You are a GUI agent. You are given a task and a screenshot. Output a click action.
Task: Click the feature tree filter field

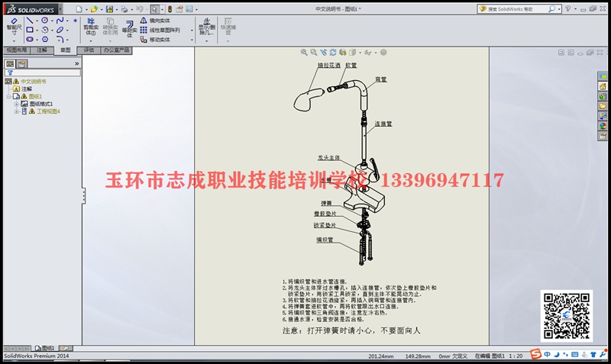click(43, 72)
